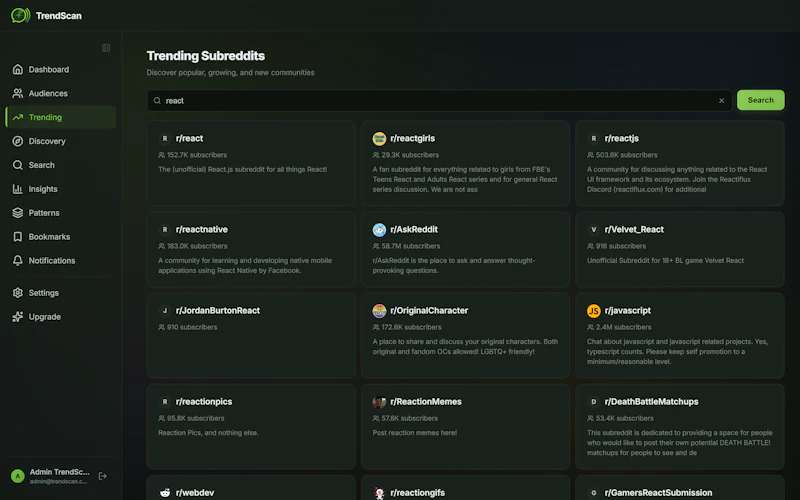The image size is (800, 500).
Task: Focus the subreddit search input
Action: [x=439, y=101]
